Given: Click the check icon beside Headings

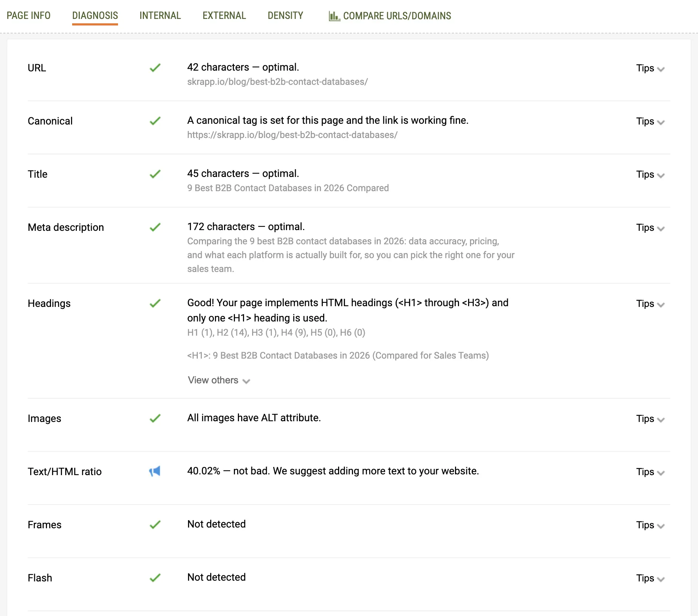Looking at the screenshot, I should point(155,303).
